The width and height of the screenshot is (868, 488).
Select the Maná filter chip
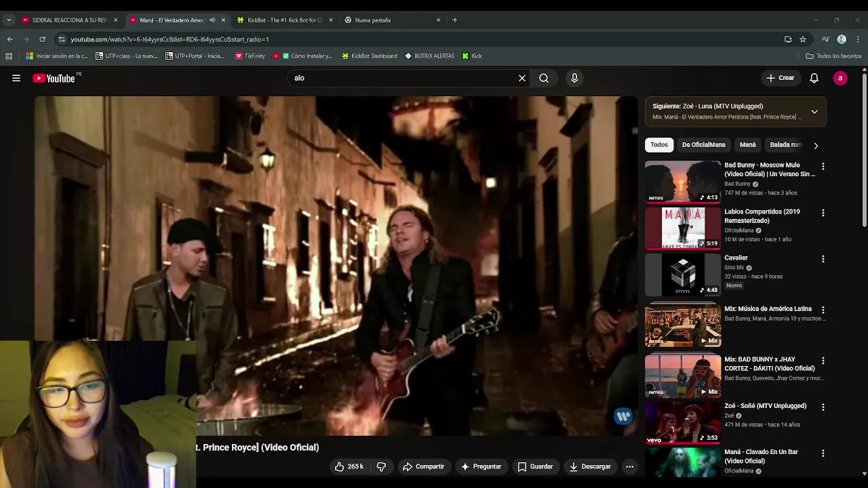pos(747,144)
